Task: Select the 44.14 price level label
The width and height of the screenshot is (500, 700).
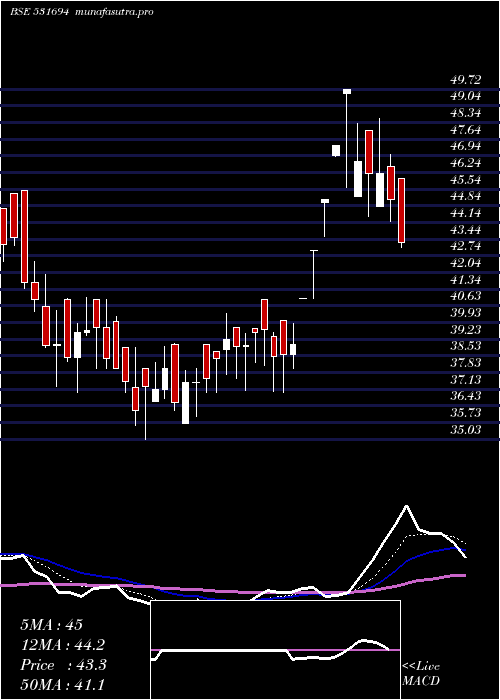Action: point(466,213)
